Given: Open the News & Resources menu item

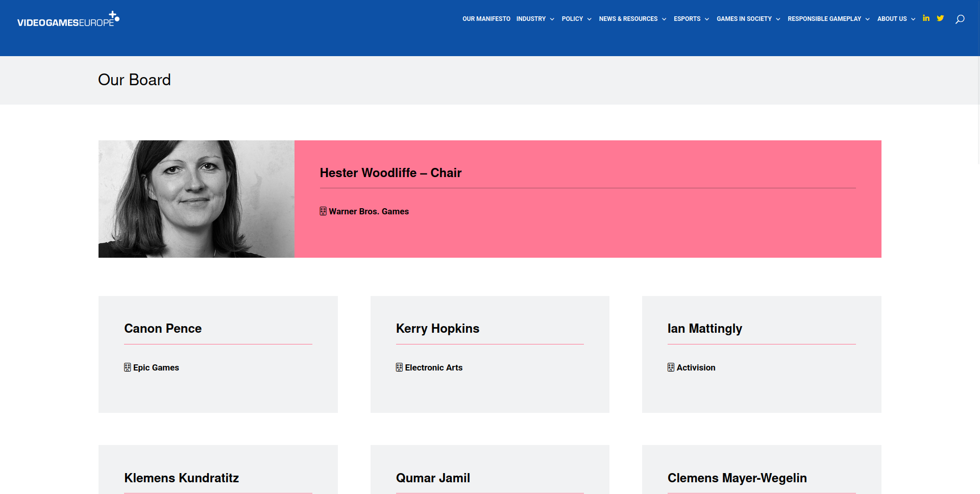Looking at the screenshot, I should (x=628, y=19).
